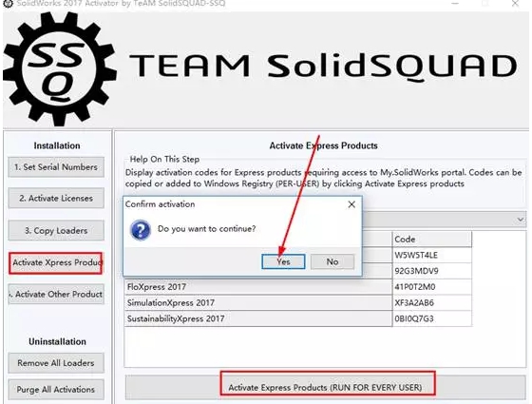Image resolution: width=532 pixels, height=404 pixels.
Task: Select the SustainabilityXpress code 0BI0Q7G3 cell
Action: click(x=432, y=318)
